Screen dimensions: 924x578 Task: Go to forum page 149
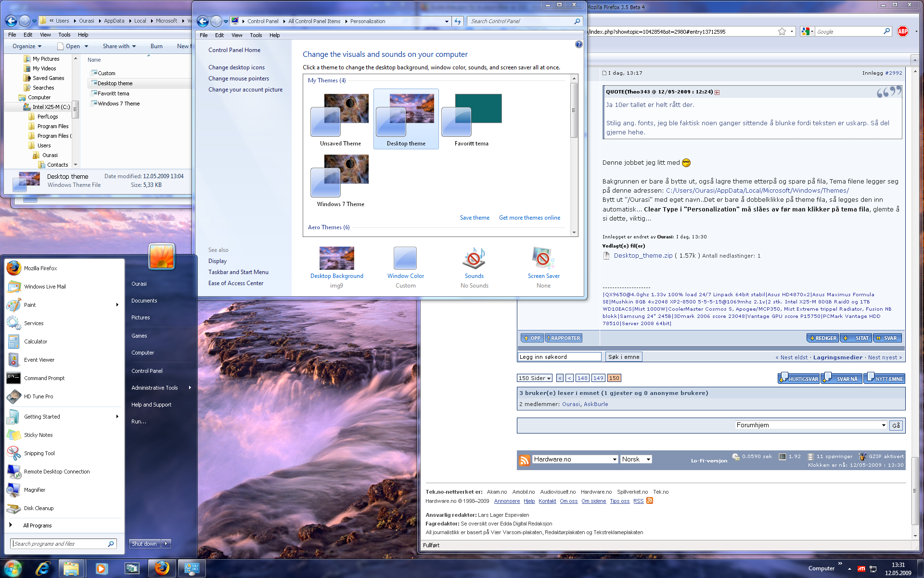598,378
